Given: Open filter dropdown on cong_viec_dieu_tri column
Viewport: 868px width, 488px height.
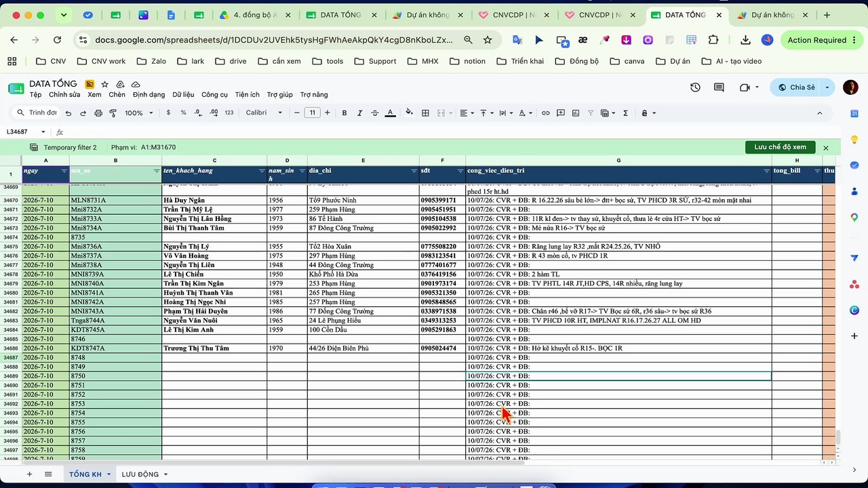Looking at the screenshot, I should (x=766, y=171).
